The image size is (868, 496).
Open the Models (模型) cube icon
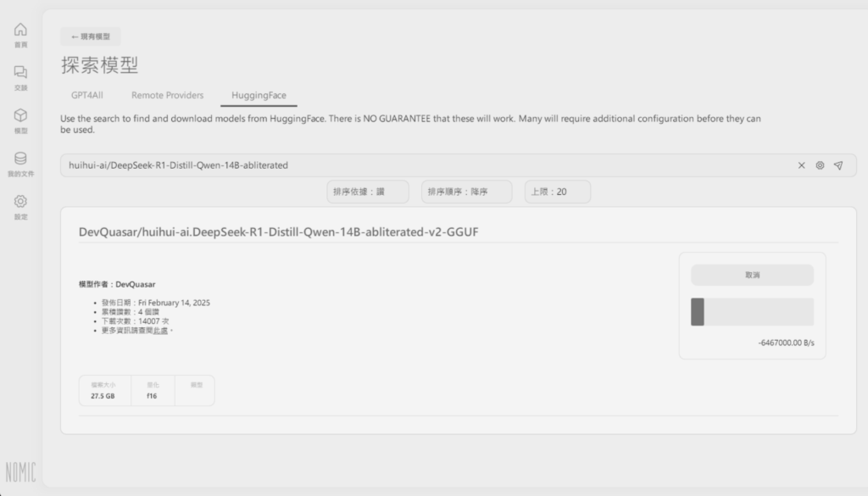point(20,120)
